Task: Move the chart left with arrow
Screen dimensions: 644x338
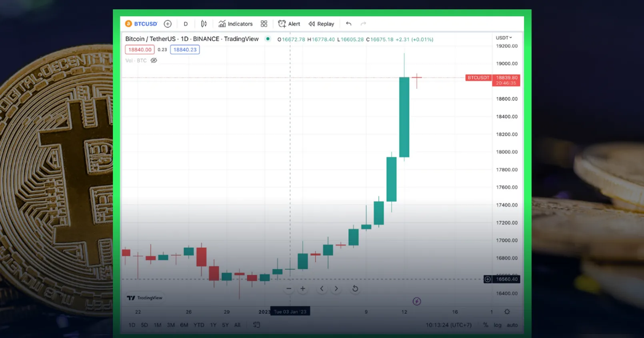Action: (x=322, y=288)
